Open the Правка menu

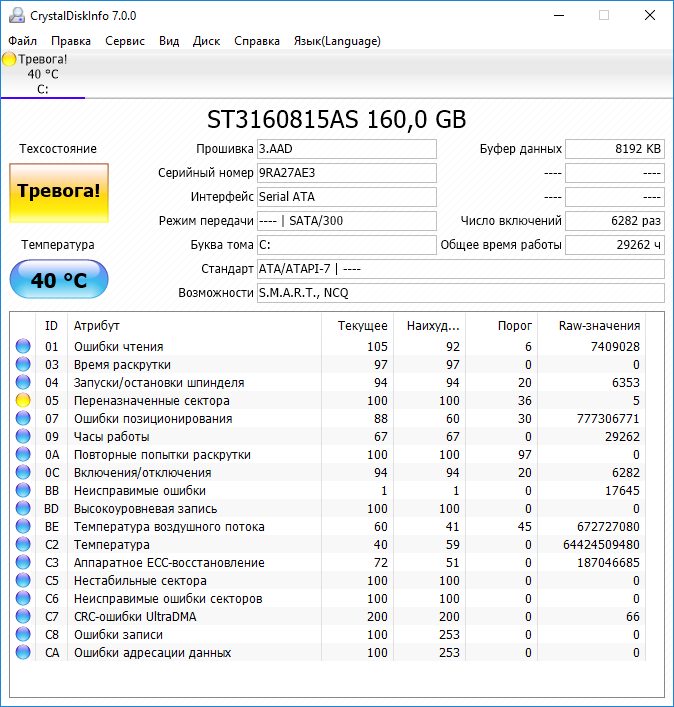[x=71, y=41]
